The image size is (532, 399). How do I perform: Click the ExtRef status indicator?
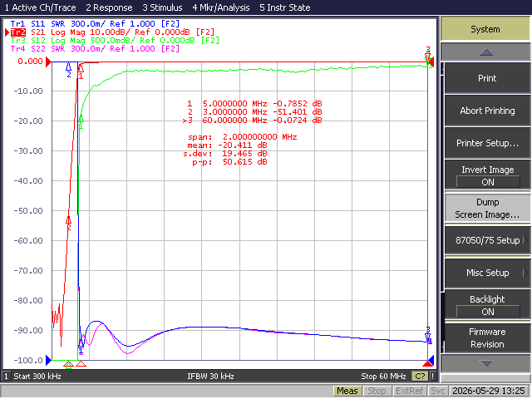[409, 392]
